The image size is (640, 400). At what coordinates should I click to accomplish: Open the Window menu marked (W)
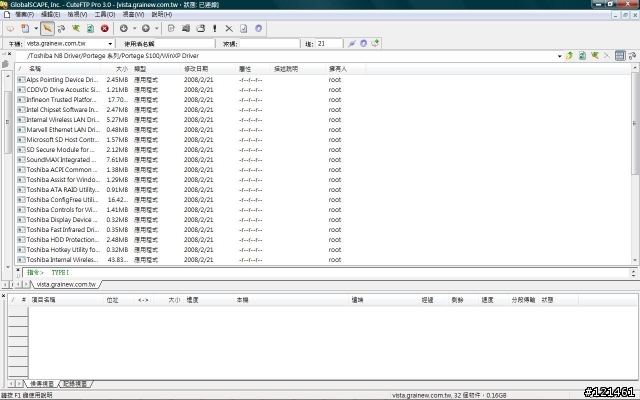(133, 14)
